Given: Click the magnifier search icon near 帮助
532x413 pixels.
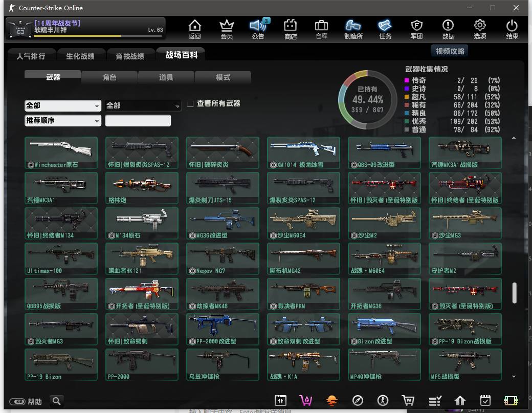Looking at the screenshot, I should point(56,401).
